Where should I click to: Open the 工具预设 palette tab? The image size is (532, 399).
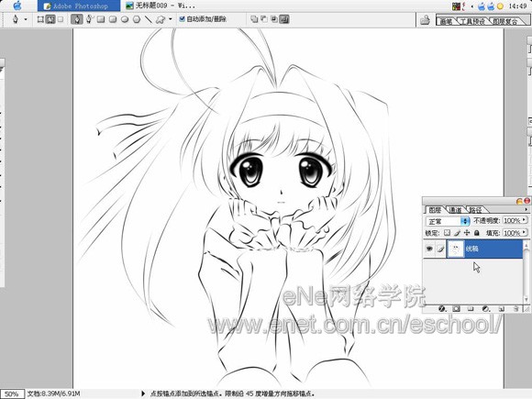tap(472, 21)
